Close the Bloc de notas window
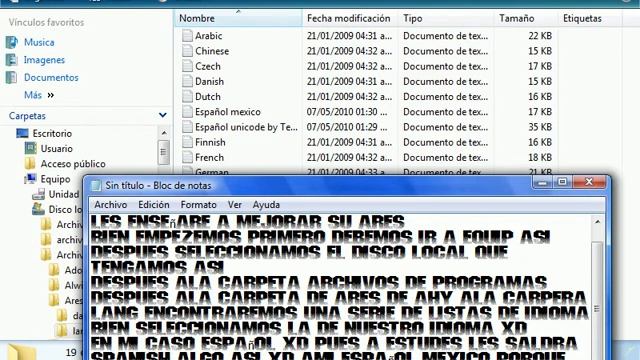Image resolution: width=640 pixels, height=360 pixels. (x=589, y=182)
